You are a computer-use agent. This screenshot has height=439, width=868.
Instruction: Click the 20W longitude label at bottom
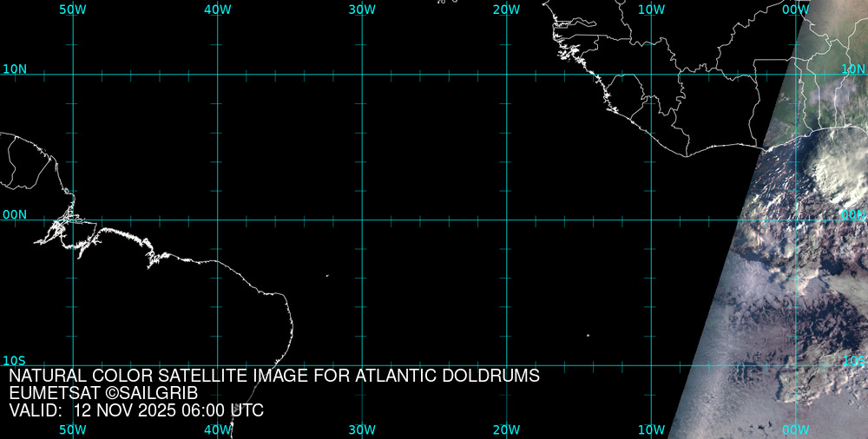click(x=506, y=429)
